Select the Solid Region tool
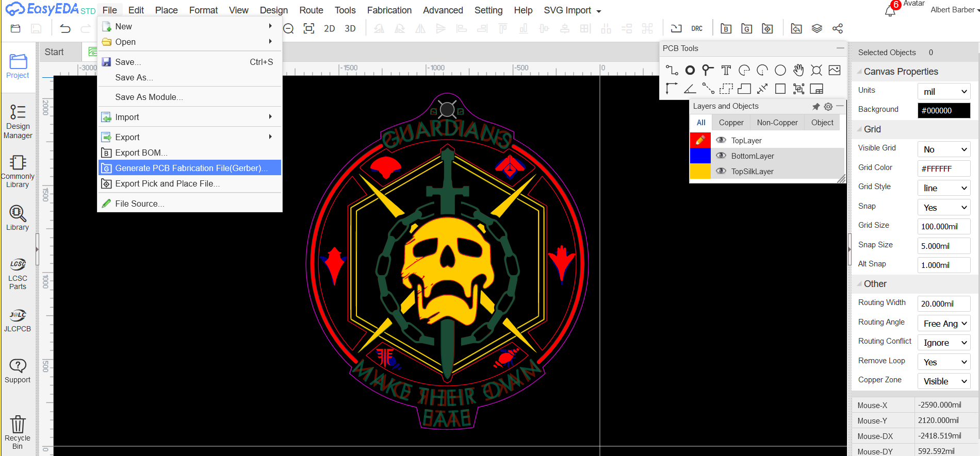This screenshot has height=456, width=980. 744,89
